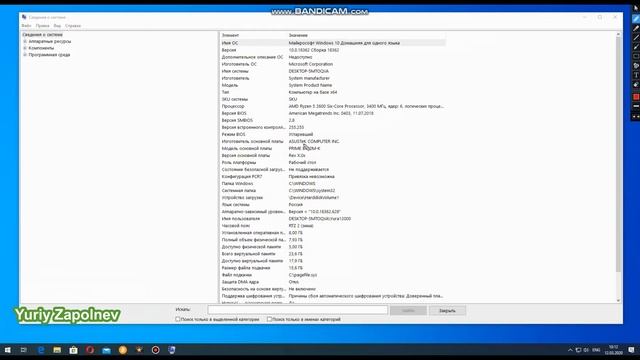Select the Папка Windows row

[x=333, y=184]
